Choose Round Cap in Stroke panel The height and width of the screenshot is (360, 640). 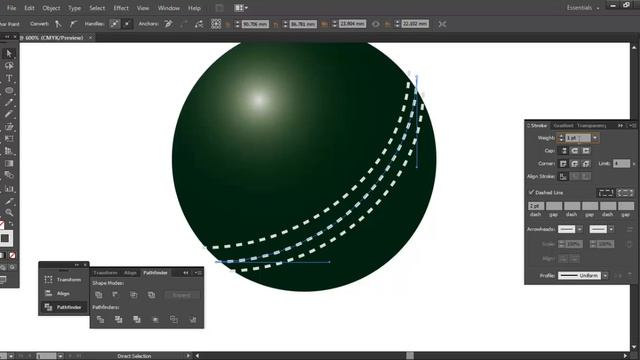[x=575, y=151]
